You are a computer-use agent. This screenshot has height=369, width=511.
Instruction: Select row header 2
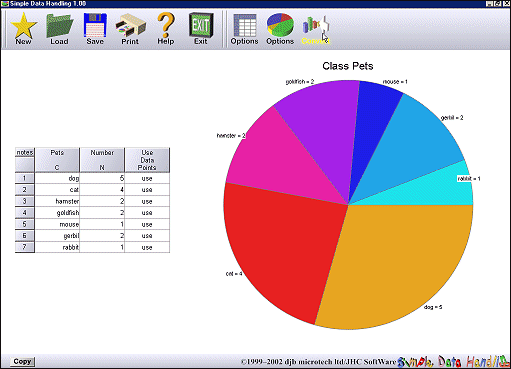pyautogui.click(x=24, y=190)
